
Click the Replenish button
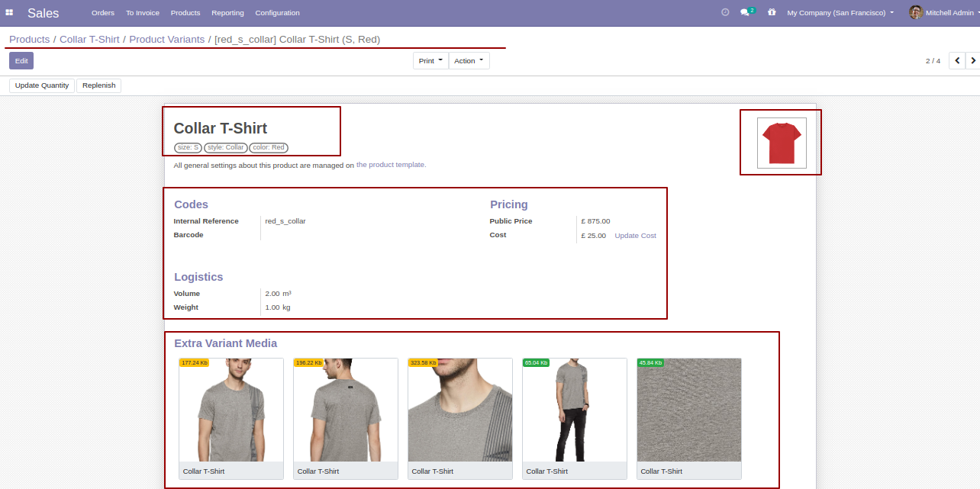click(x=99, y=85)
